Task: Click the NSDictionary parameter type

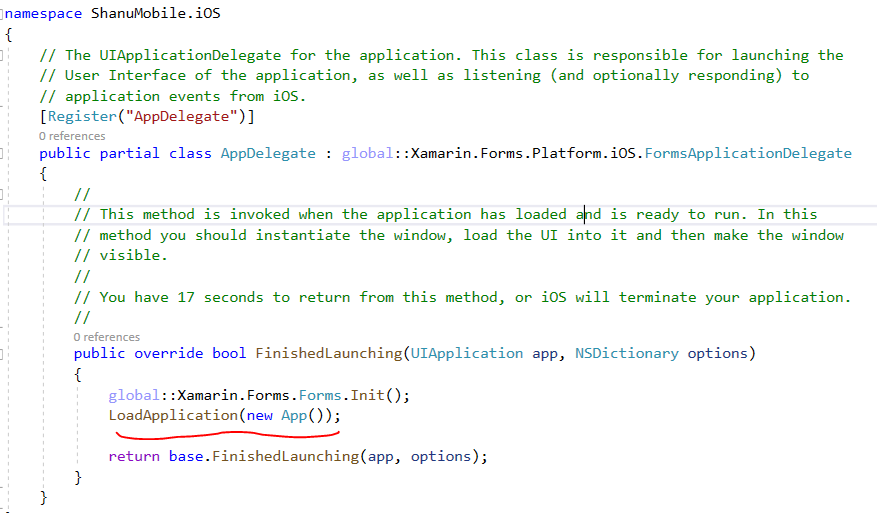Action: coord(626,354)
